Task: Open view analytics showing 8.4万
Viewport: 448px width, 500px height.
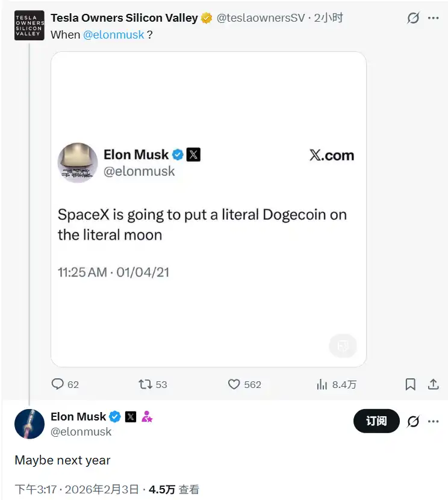Action: pos(322,384)
